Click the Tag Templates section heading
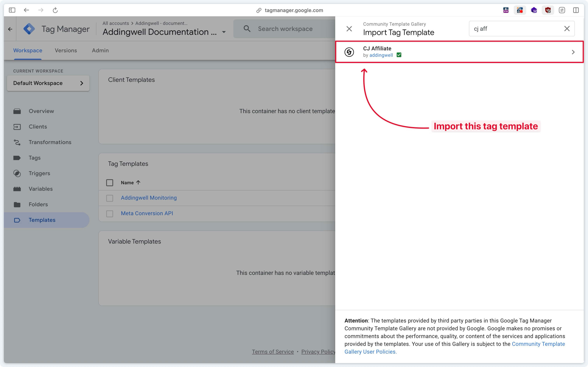The image size is (588, 367). coord(128,164)
